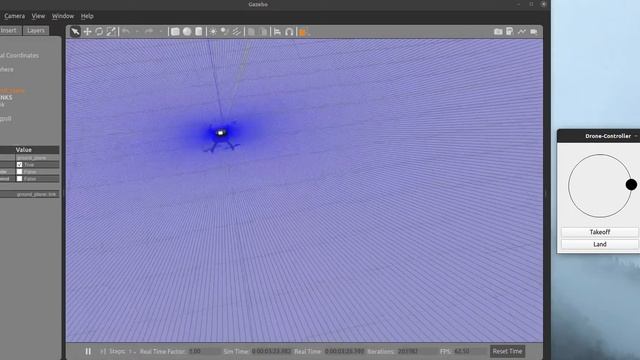
Task: Click the Sim Time value field
Action: pos(271,351)
